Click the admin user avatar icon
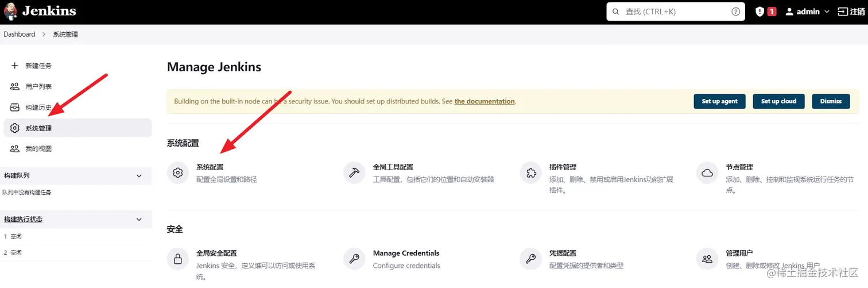868x288 pixels. pos(789,11)
